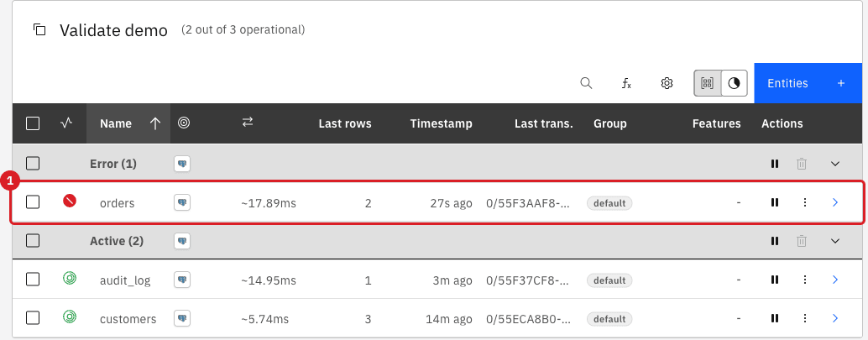
Task: Click the audit_log entity name
Action: (x=125, y=280)
